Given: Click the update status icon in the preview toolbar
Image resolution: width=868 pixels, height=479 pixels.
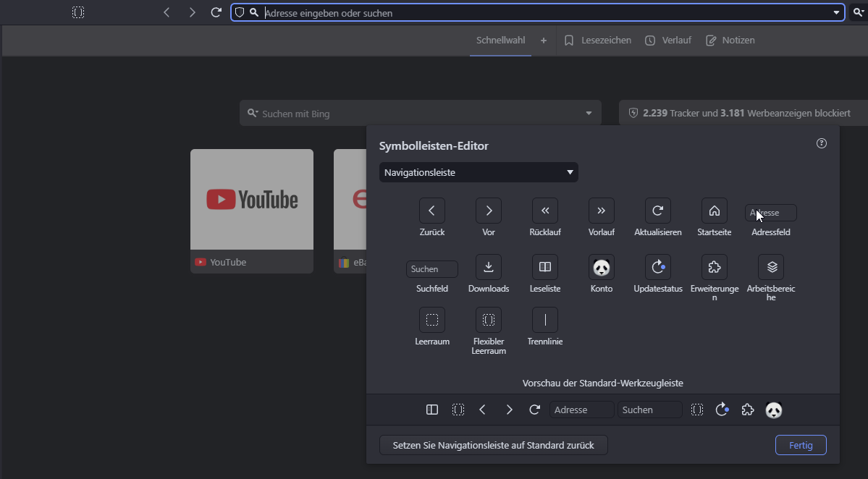Looking at the screenshot, I should pyautogui.click(x=722, y=410).
